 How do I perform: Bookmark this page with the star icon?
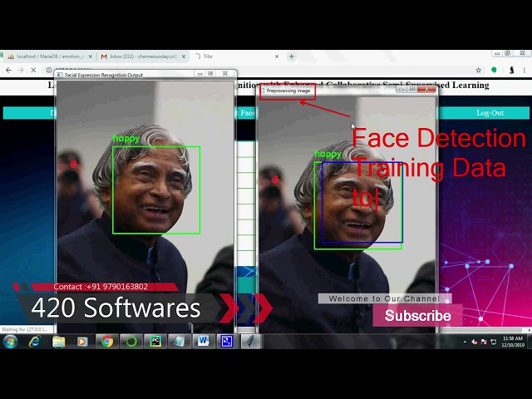click(x=479, y=70)
